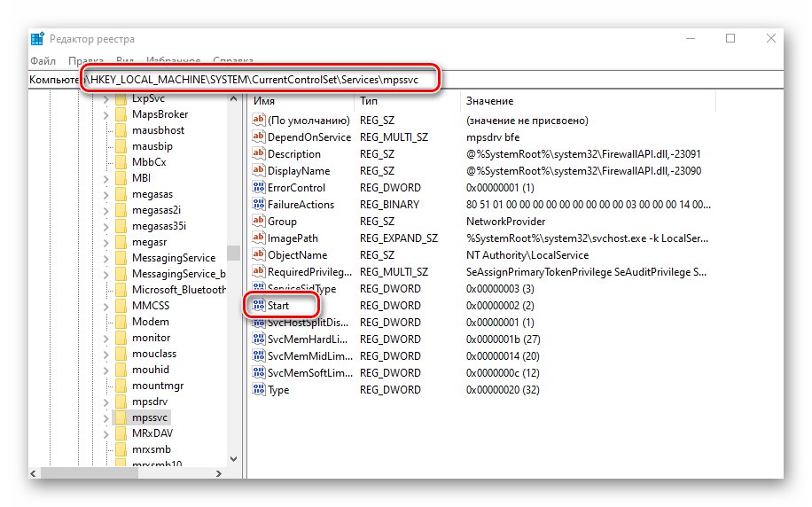The image size is (812, 507).
Task: Click the DependOnService value icon
Action: point(259,136)
